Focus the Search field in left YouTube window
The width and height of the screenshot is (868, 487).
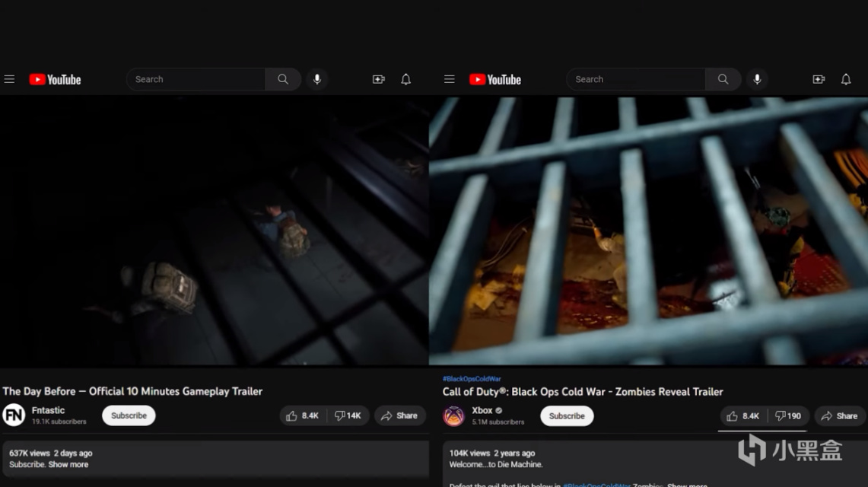tap(196, 79)
